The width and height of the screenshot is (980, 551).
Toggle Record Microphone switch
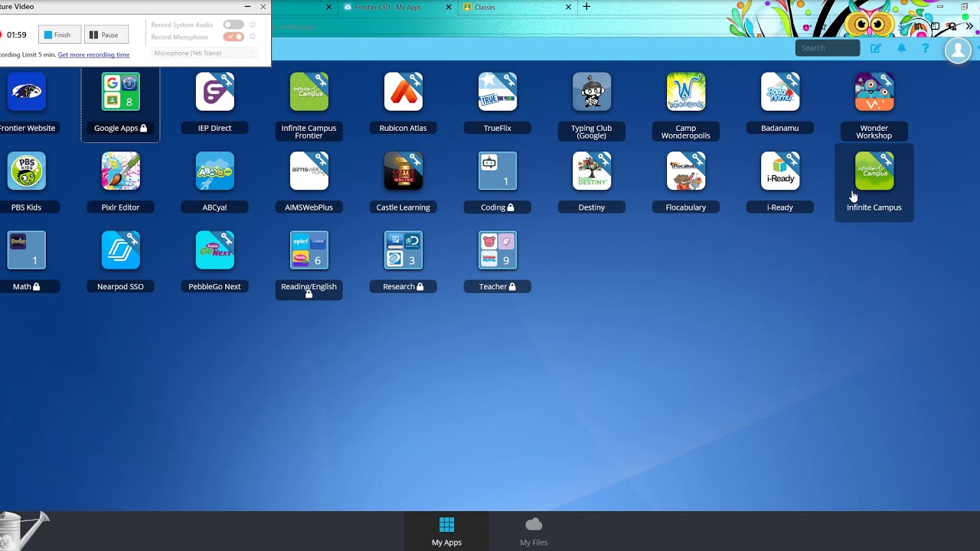[x=234, y=37]
